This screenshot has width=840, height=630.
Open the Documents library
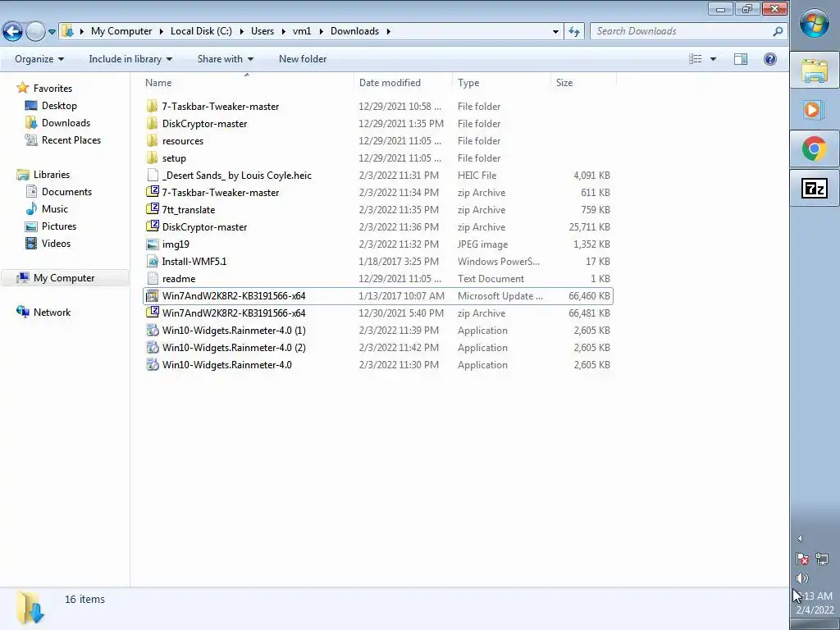66,192
